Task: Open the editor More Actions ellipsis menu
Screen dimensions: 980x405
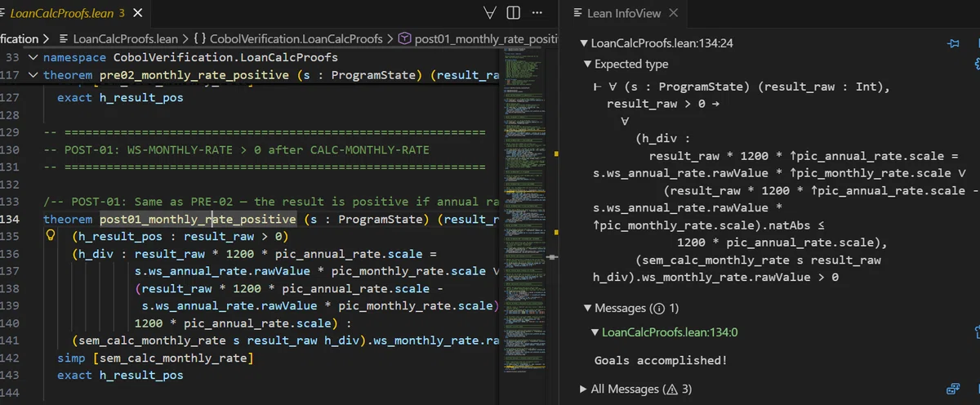Action: click(537, 12)
